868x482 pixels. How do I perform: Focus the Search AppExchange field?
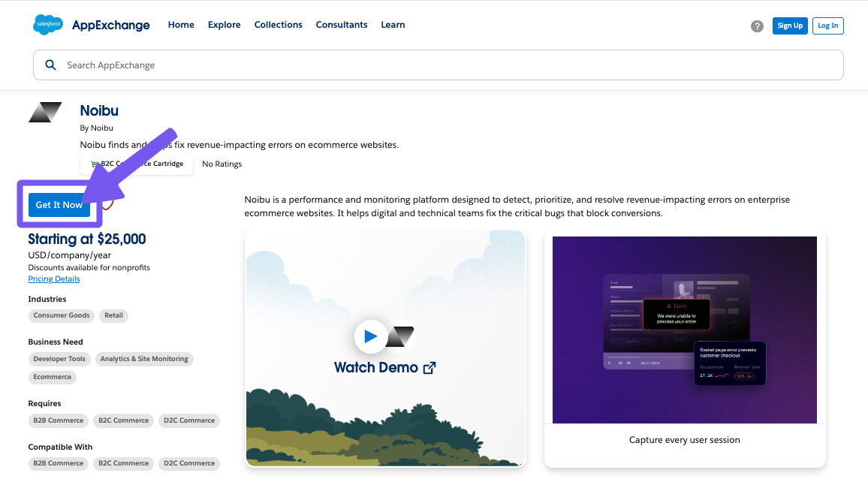pyautogui.click(x=451, y=65)
